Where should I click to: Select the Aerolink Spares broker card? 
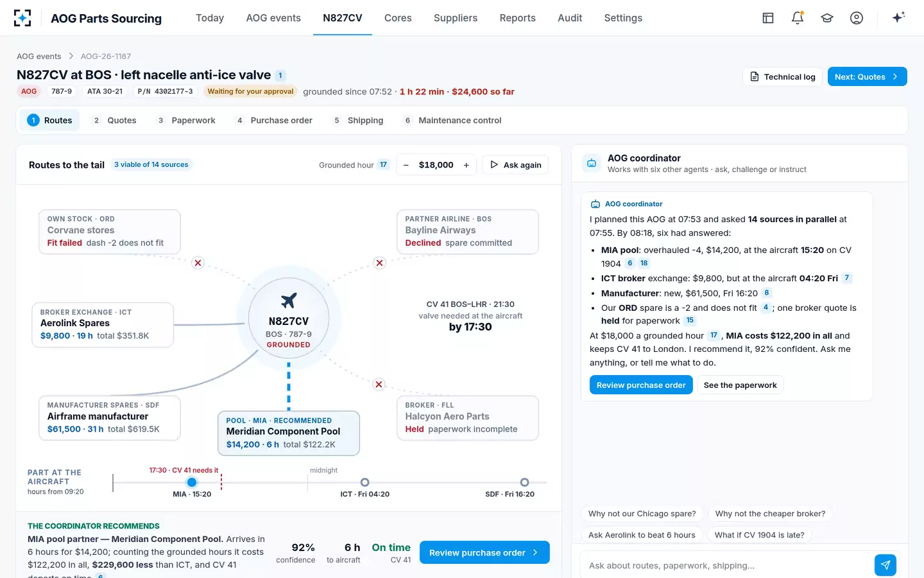pos(103,325)
